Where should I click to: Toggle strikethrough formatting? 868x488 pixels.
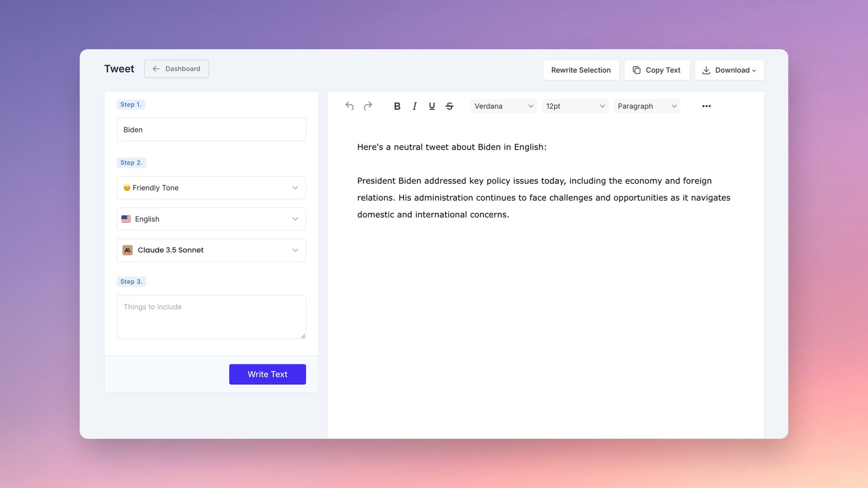450,106
